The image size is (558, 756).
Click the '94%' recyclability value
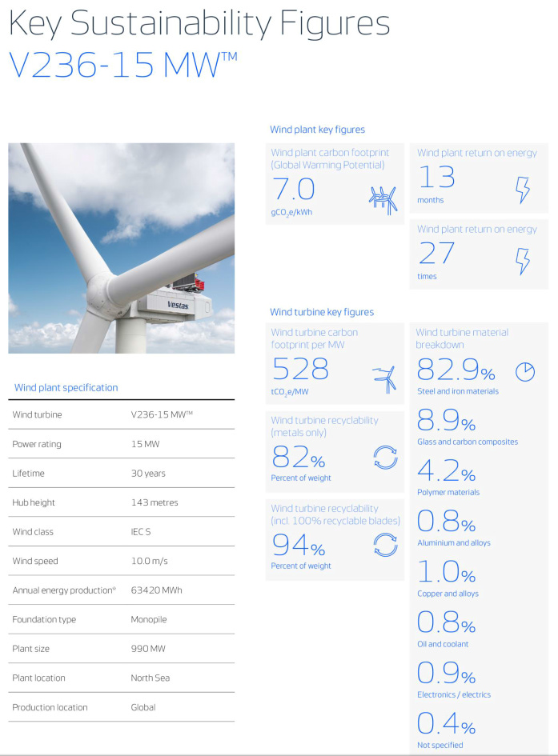[299, 545]
